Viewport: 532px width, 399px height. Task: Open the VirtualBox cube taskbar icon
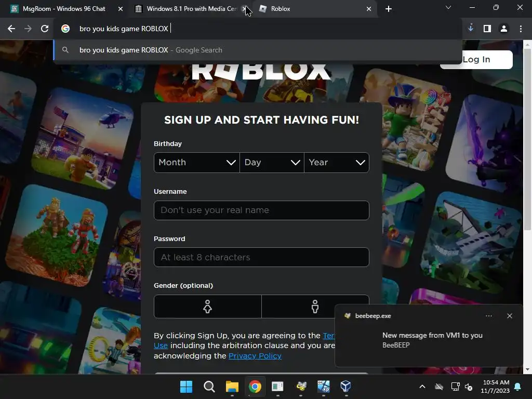(345, 387)
